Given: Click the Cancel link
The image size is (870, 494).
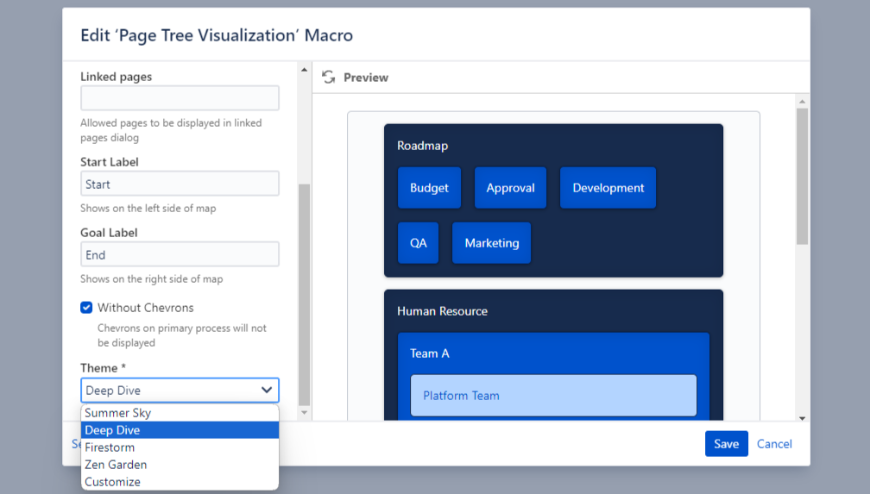Looking at the screenshot, I should pos(774,444).
